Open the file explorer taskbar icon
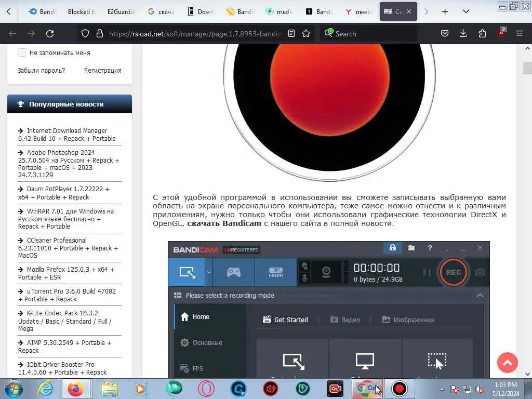 click(x=109, y=389)
